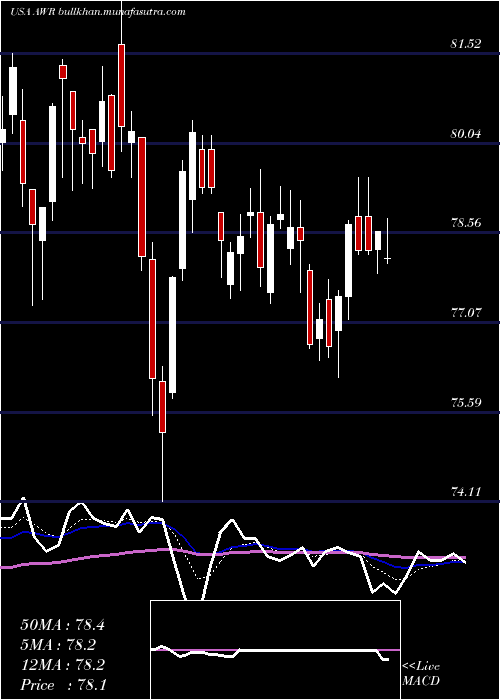Click the 5MA : 78.2 reading
Viewport: 500px width, 700px height.
58,645
